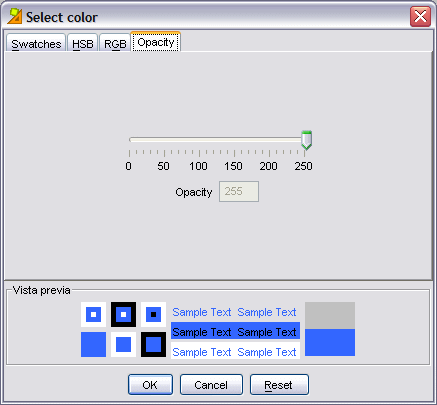437x405 pixels.
Task: Switch to the Swatches tab
Action: pos(36,43)
